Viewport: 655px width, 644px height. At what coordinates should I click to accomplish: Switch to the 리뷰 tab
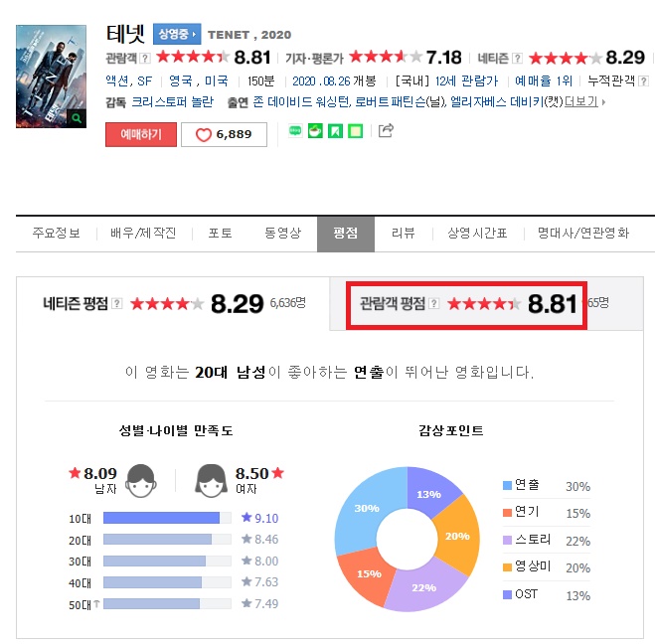tap(404, 233)
